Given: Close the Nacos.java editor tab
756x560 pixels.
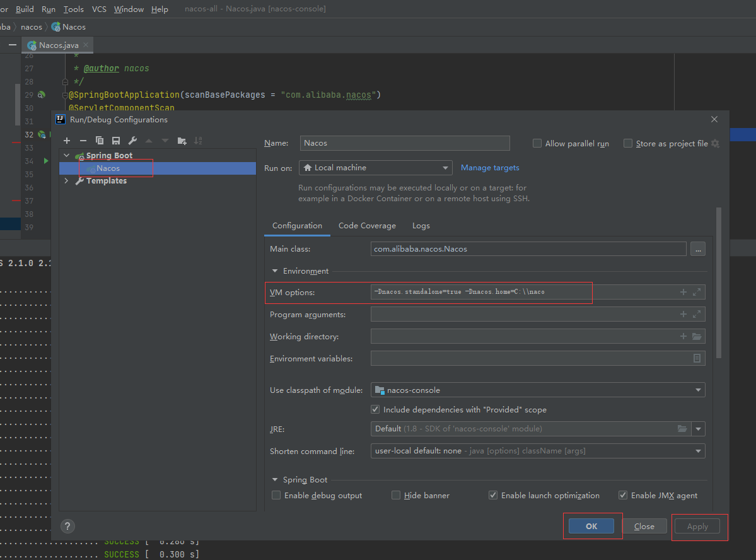Looking at the screenshot, I should click(86, 45).
